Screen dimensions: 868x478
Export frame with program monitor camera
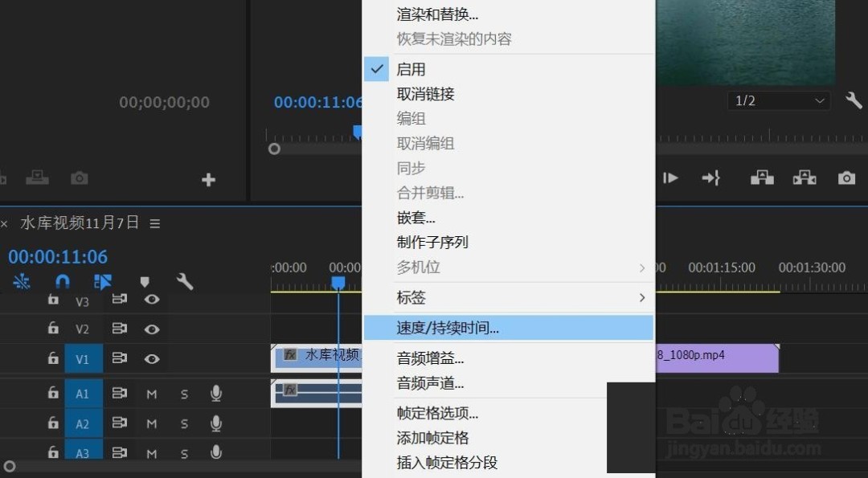pos(846,178)
